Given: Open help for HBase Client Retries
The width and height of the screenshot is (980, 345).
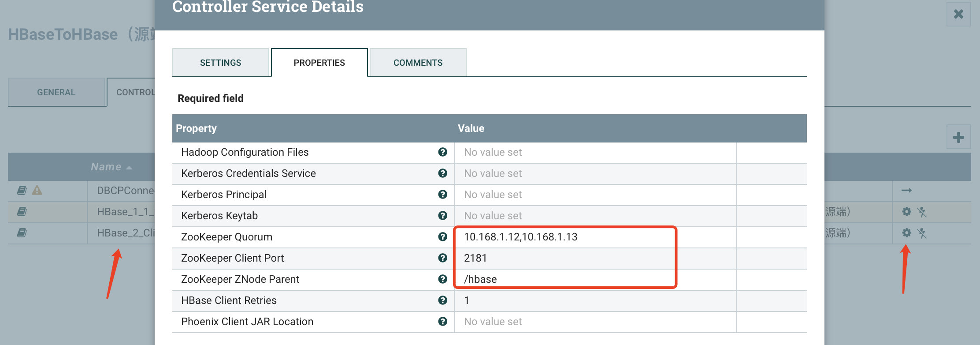Looking at the screenshot, I should tap(443, 300).
